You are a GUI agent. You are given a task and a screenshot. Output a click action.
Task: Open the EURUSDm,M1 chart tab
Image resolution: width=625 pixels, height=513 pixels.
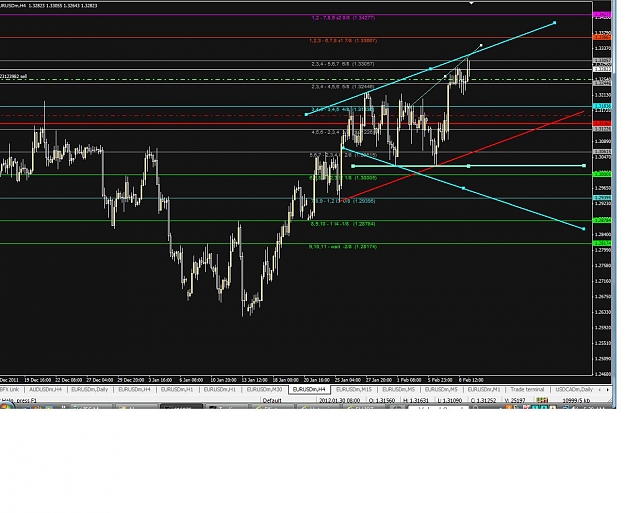click(x=484, y=389)
